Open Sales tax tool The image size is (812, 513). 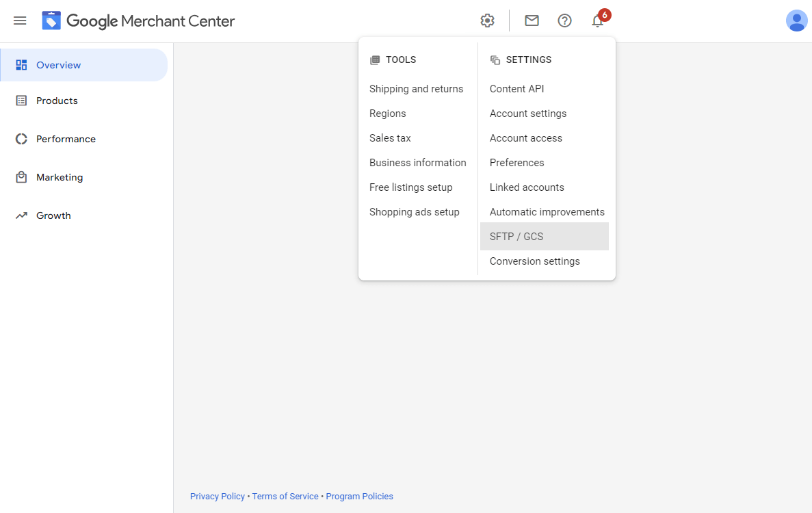click(x=390, y=138)
